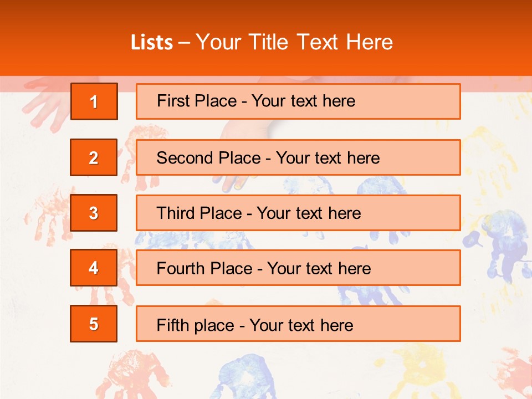532x399 pixels.
Task: Click into the "Fourth Place" text box
Action: tap(298, 268)
